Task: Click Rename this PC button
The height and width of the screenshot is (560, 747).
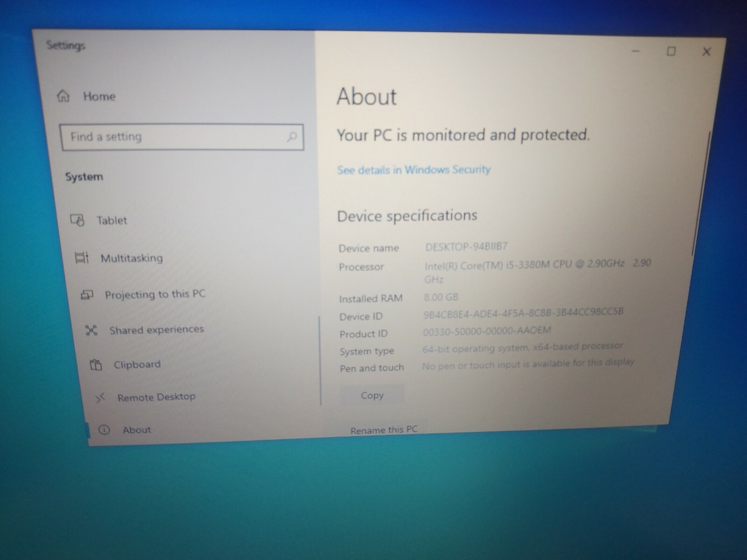Action: tap(384, 429)
